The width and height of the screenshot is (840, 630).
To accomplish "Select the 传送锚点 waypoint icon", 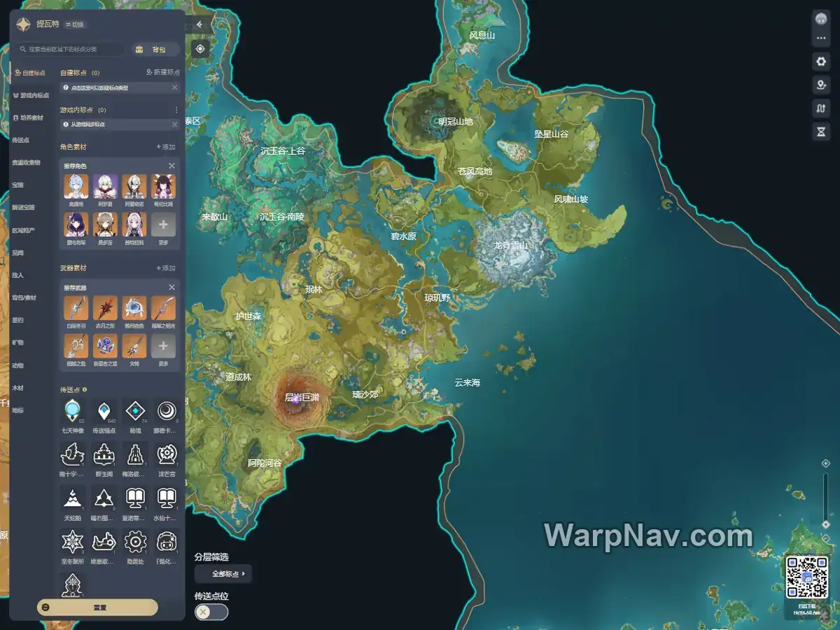I will [x=104, y=411].
